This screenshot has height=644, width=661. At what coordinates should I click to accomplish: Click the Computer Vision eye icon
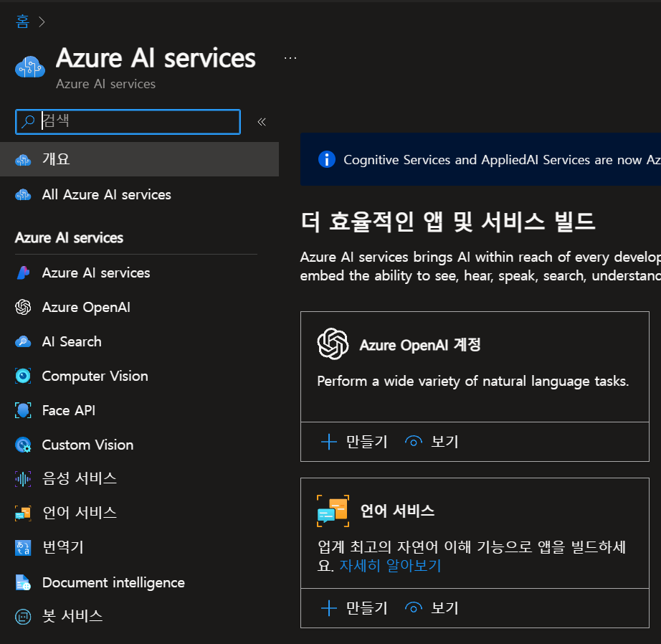23,376
